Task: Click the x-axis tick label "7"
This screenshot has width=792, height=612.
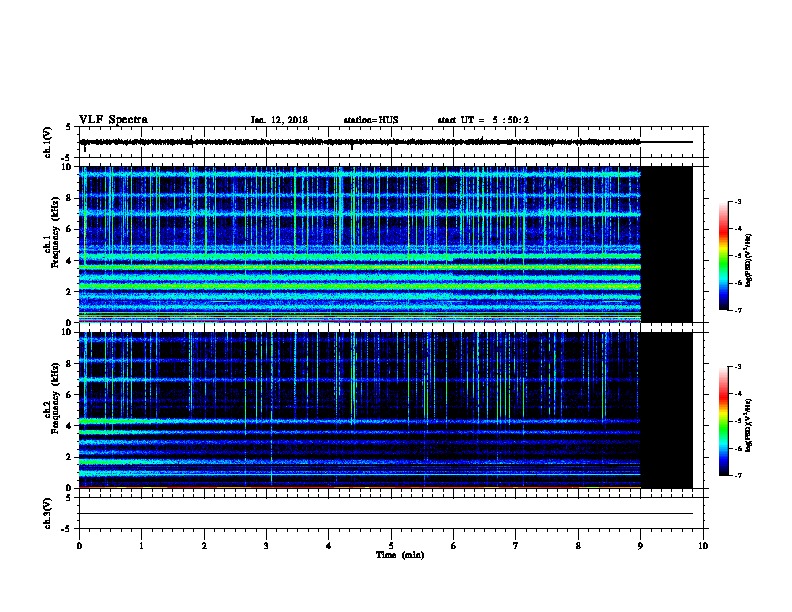Action: pyautogui.click(x=516, y=545)
